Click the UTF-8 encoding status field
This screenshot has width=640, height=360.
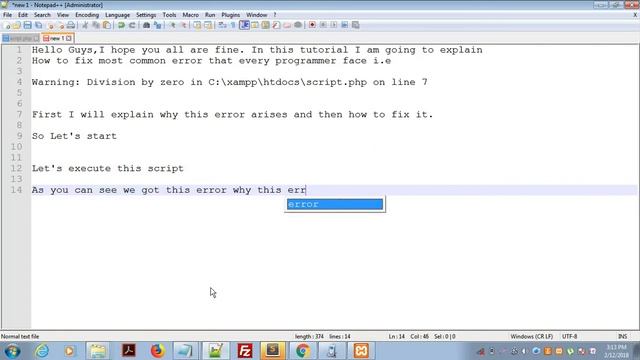point(569,337)
